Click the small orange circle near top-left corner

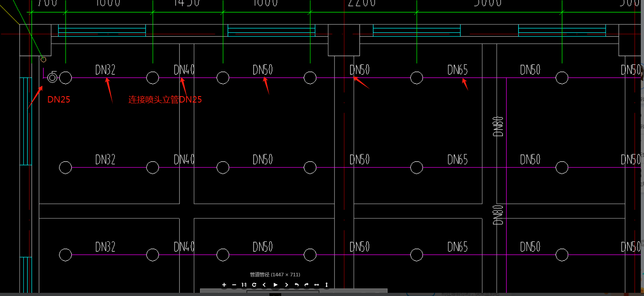43,60
